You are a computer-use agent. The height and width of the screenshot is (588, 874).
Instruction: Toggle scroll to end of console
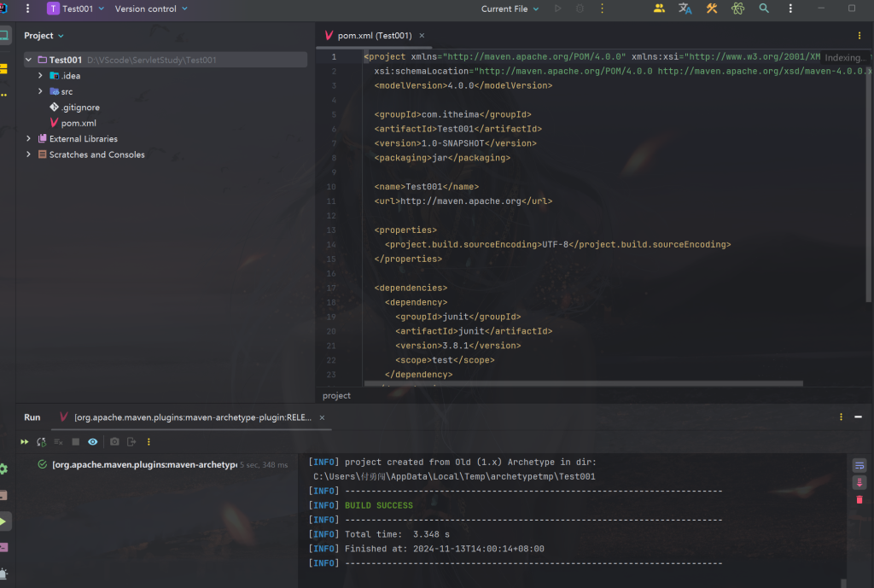pos(859,482)
